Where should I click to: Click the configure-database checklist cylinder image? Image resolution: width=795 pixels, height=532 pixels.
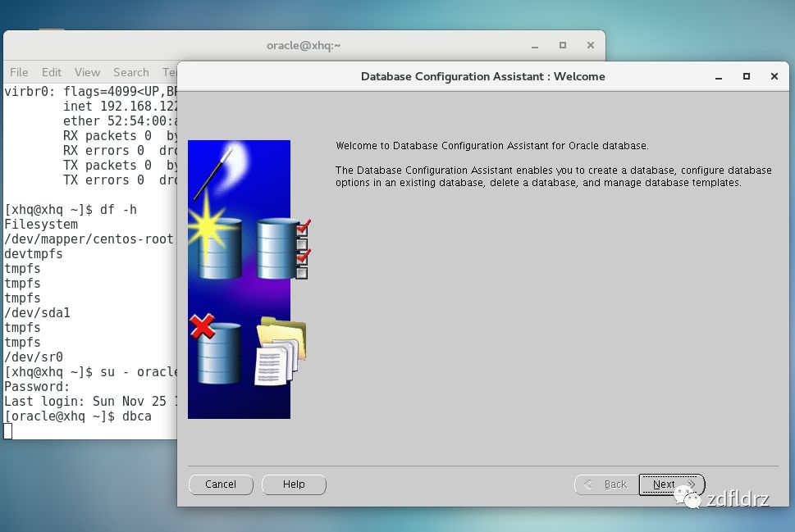pyautogui.click(x=283, y=248)
